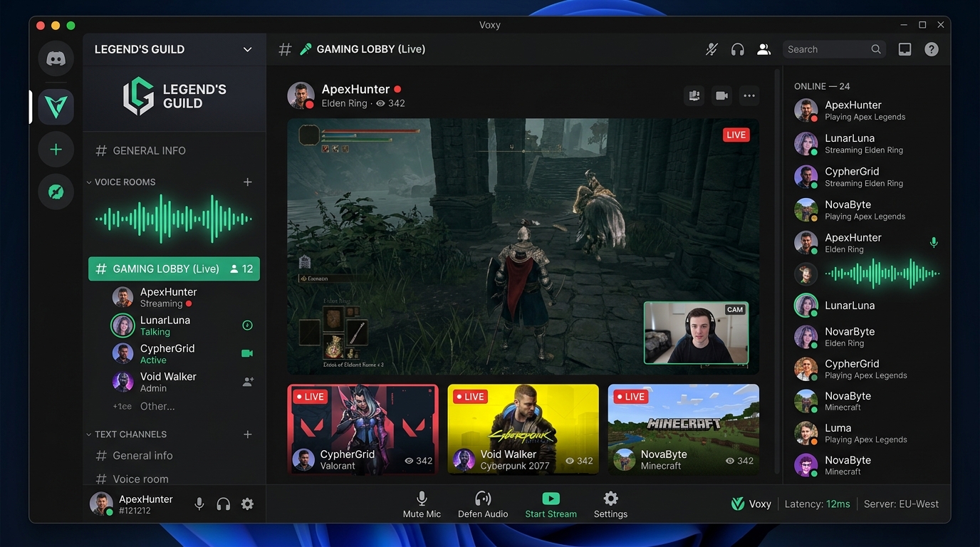Select Luma in the online member list

click(x=867, y=433)
